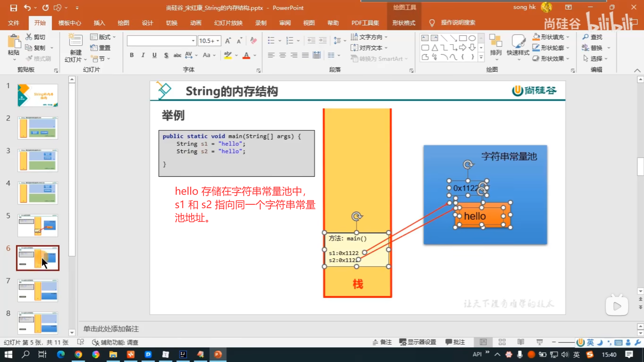Click the Center text alignment icon
Image resolution: width=644 pixels, height=362 pixels.
[x=282, y=55]
